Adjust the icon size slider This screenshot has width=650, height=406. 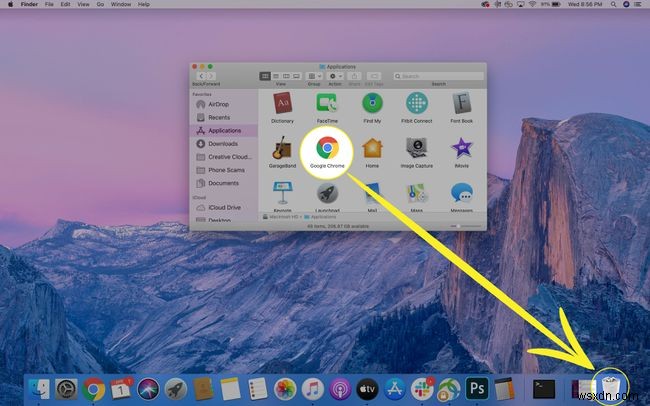pos(466,226)
